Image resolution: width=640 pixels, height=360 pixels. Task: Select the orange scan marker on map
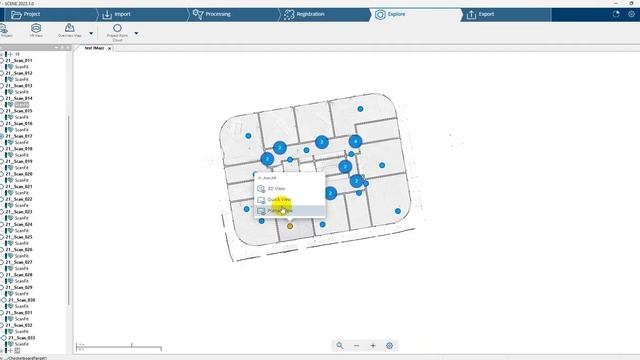(290, 226)
